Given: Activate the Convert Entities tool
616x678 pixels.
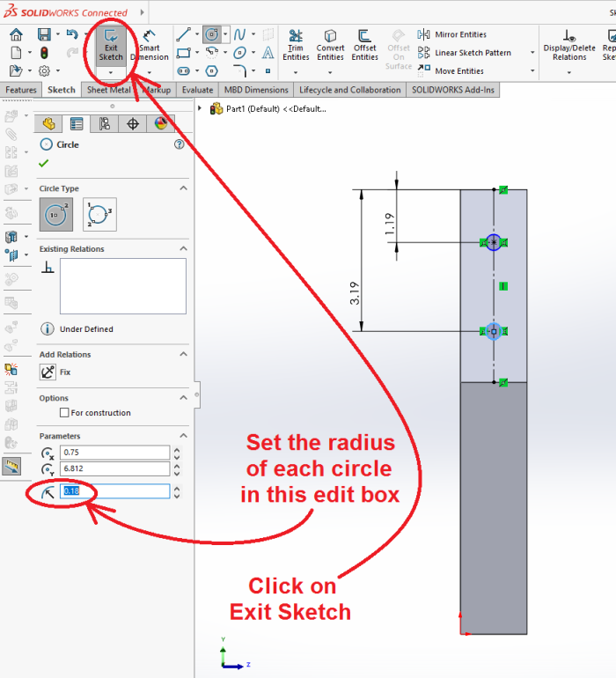Looking at the screenshot, I should coord(330,45).
